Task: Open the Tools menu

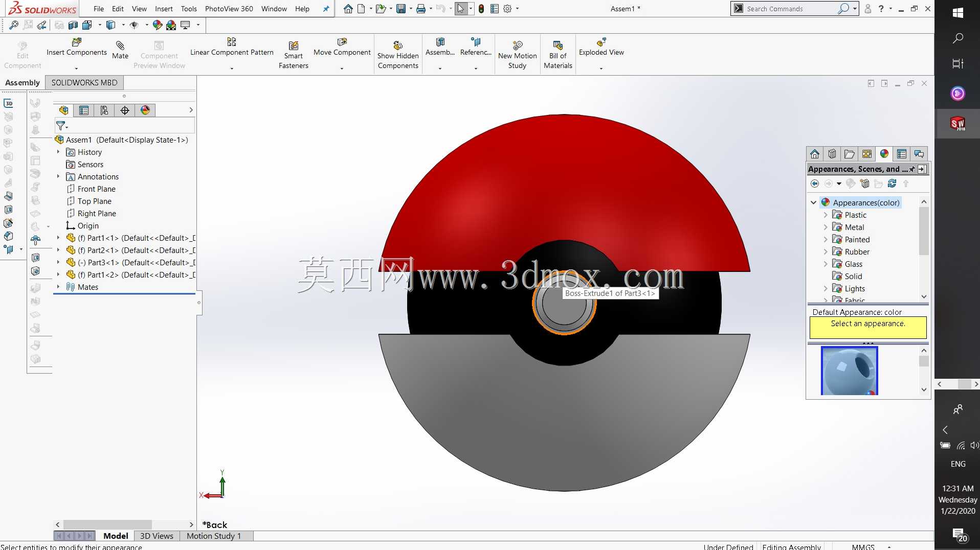Action: (189, 9)
